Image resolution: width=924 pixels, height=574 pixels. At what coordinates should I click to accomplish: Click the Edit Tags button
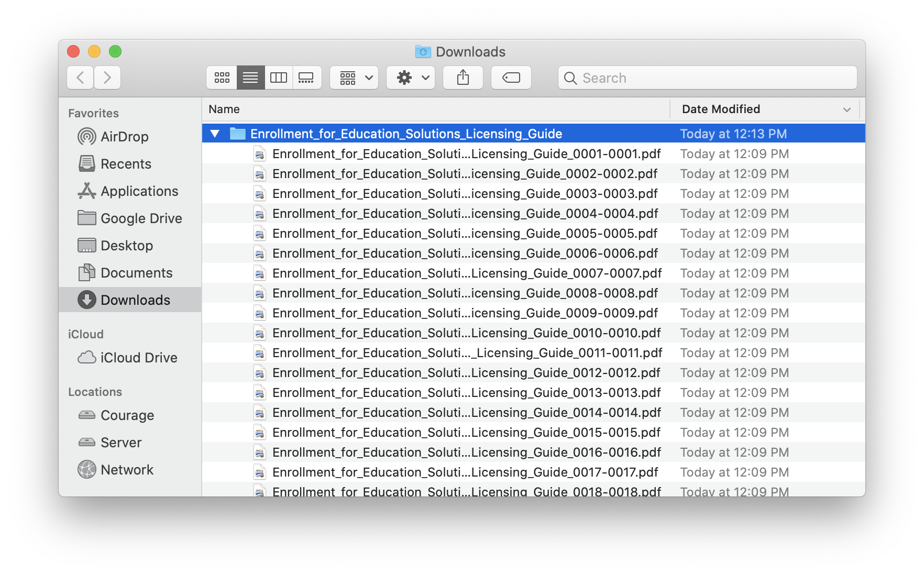tap(511, 78)
